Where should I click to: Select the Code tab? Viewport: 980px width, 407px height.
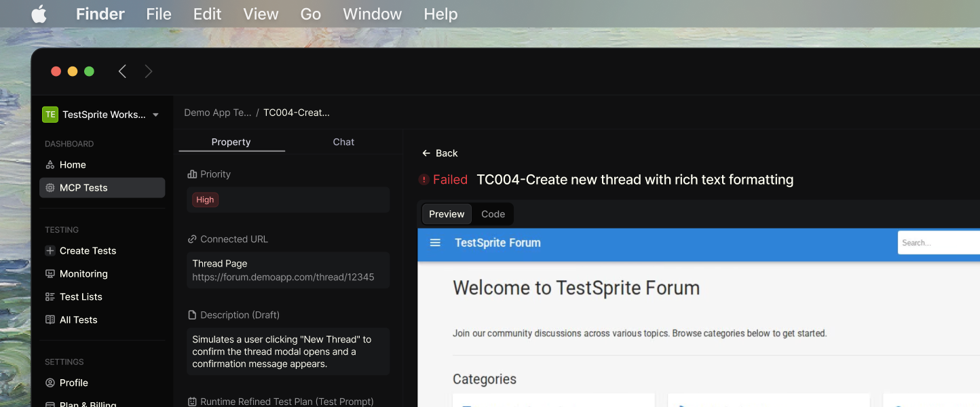[x=493, y=214]
